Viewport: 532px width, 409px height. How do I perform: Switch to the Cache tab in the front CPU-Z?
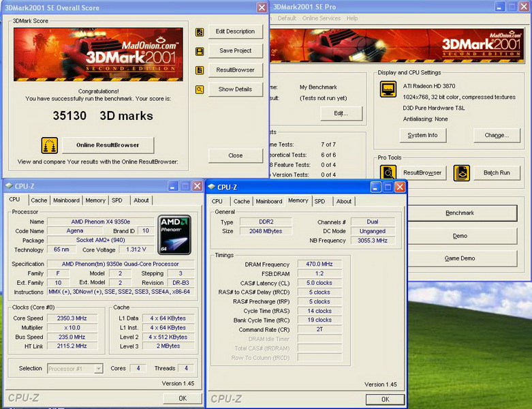tap(242, 201)
